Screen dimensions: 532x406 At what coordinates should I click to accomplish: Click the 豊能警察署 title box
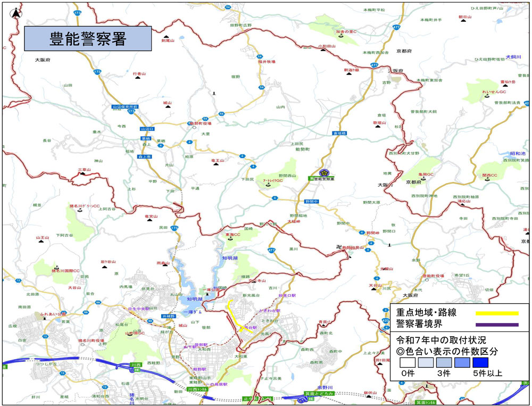(88, 39)
